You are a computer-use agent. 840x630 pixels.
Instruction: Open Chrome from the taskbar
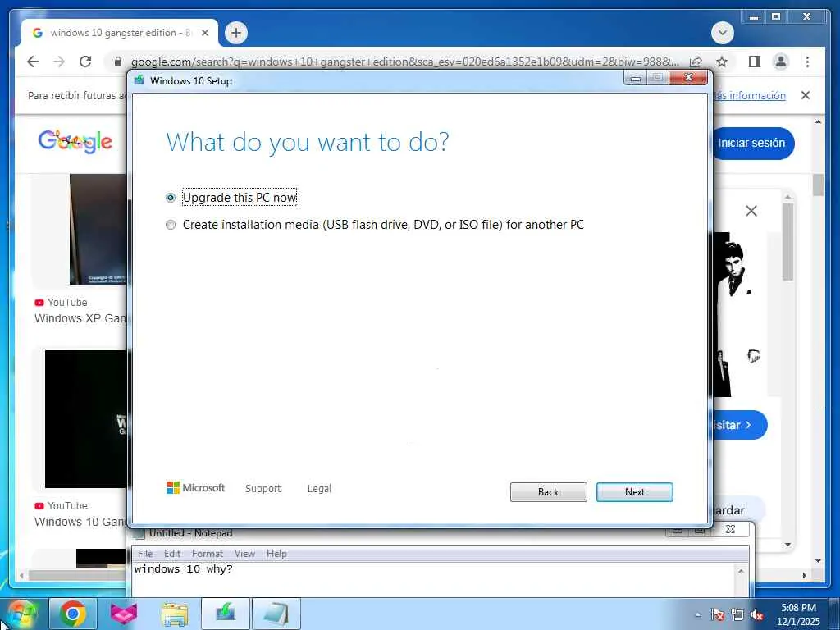point(73,614)
